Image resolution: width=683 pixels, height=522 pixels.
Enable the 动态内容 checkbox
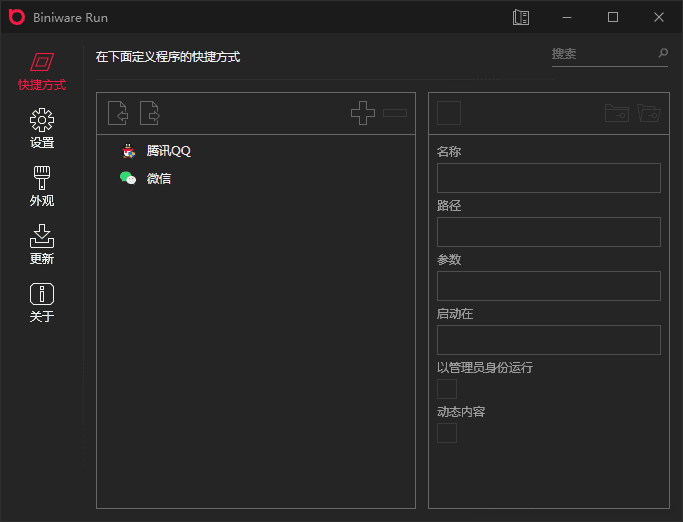[x=447, y=433]
